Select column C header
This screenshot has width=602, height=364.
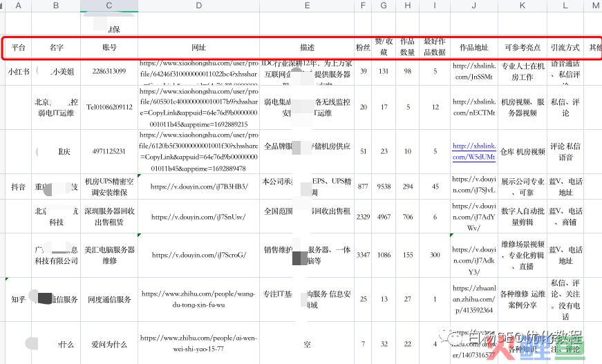(109, 6)
